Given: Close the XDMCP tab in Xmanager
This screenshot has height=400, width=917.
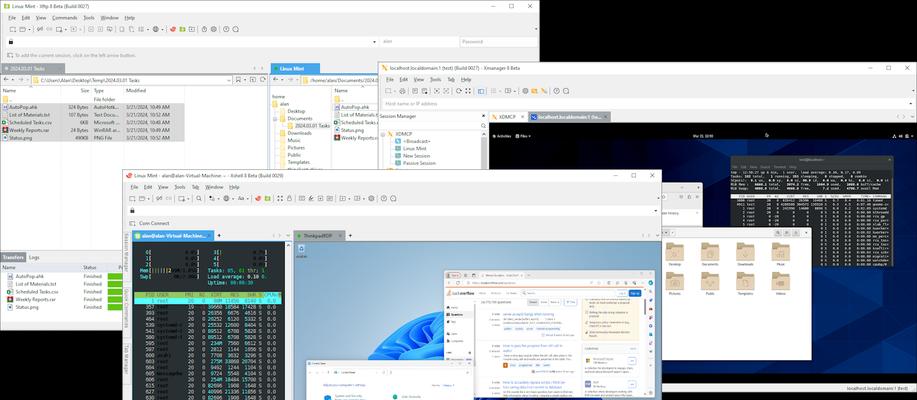Looking at the screenshot, I should point(522,117).
